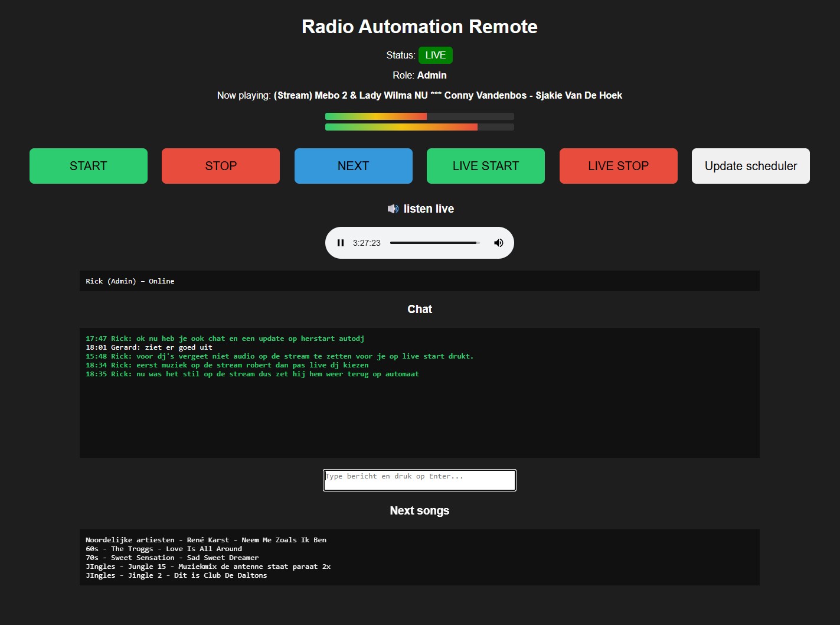Click the upper audio level meter
Image resolution: width=840 pixels, height=625 pixels.
(x=419, y=116)
